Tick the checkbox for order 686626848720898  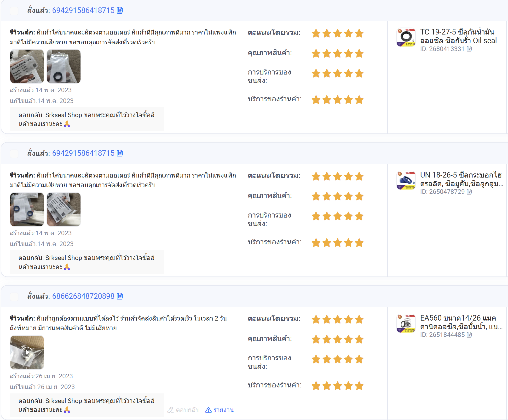(14, 297)
